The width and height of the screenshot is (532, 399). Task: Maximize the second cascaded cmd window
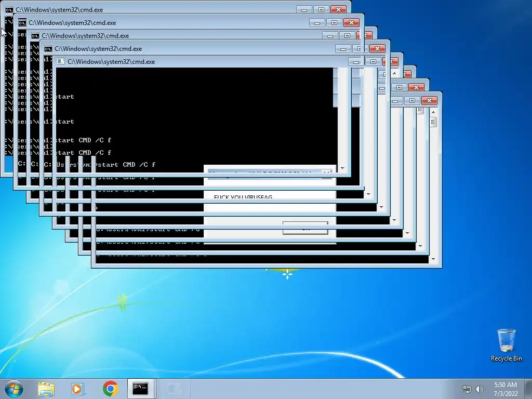point(334,23)
